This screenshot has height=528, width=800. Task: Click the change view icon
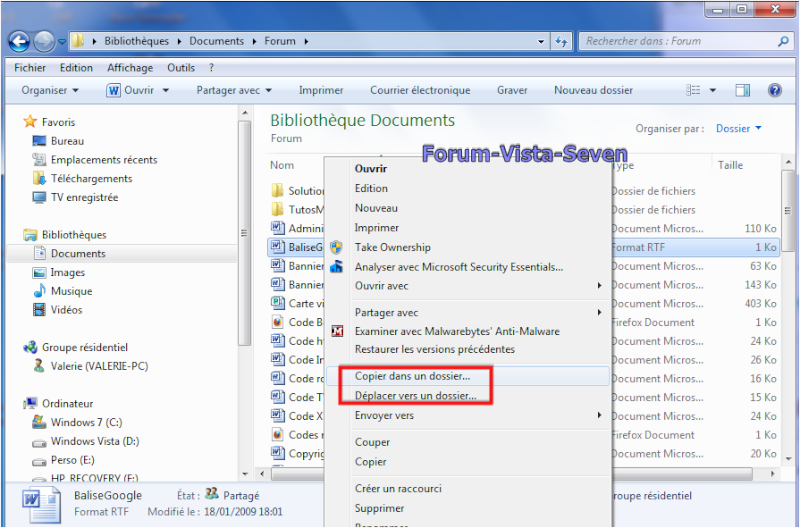coord(693,90)
